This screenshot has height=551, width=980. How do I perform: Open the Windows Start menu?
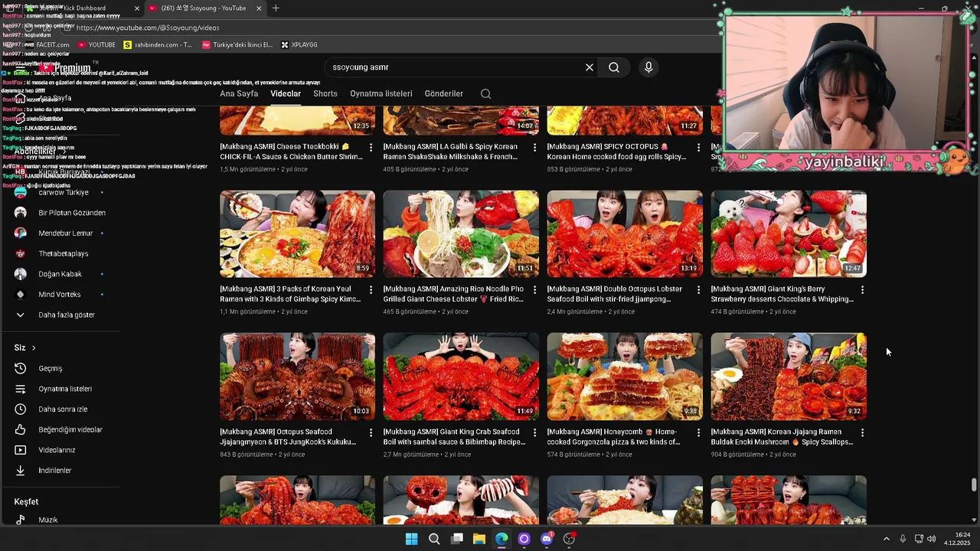411,539
